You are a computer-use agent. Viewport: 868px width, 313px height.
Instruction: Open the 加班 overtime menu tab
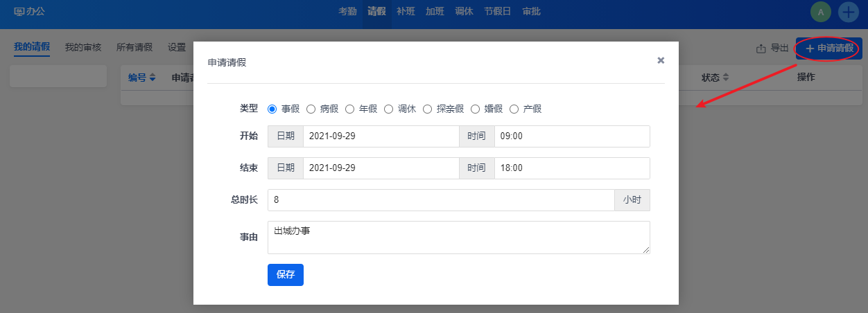click(x=435, y=12)
